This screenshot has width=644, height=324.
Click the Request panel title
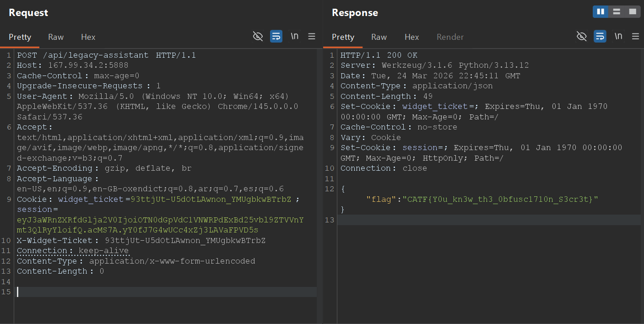28,13
